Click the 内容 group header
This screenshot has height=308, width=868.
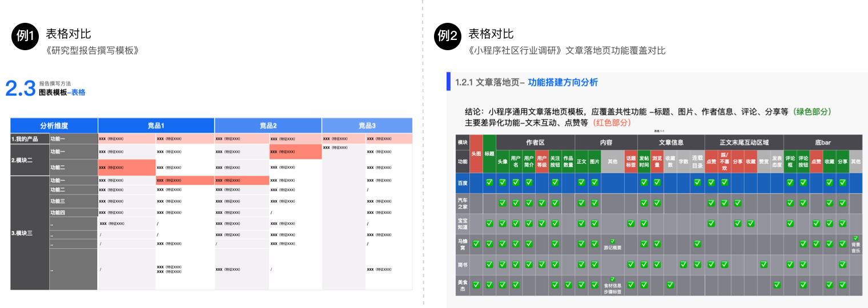[606, 142]
